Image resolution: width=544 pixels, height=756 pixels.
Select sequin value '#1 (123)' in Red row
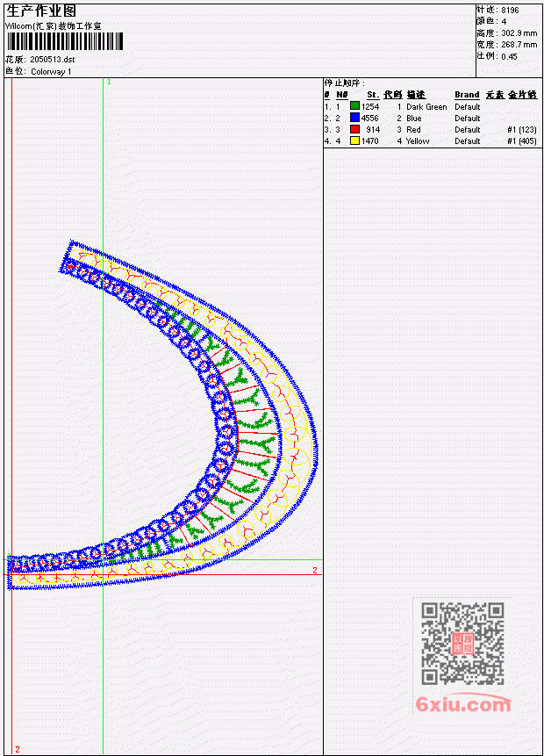[x=522, y=130]
